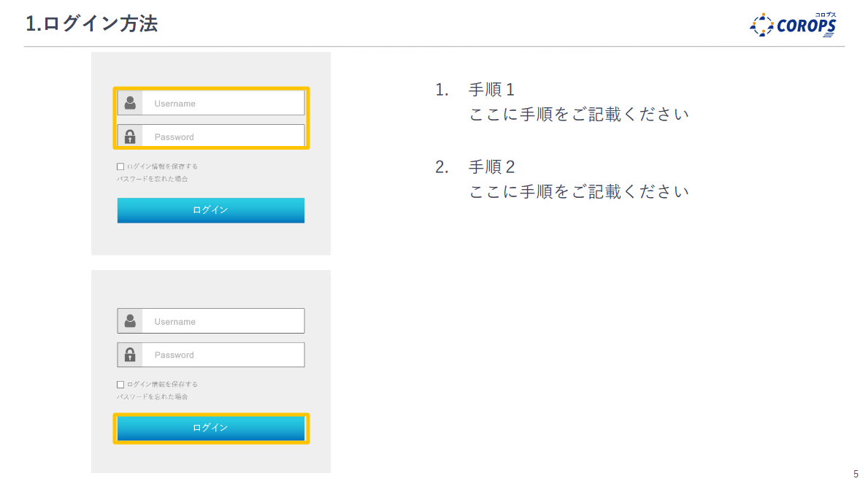Click the slide page number 5
The width and height of the screenshot is (868, 484).
(856, 474)
